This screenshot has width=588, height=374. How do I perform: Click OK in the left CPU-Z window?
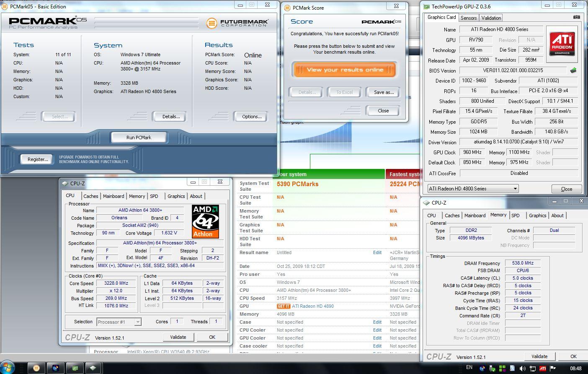point(212,337)
